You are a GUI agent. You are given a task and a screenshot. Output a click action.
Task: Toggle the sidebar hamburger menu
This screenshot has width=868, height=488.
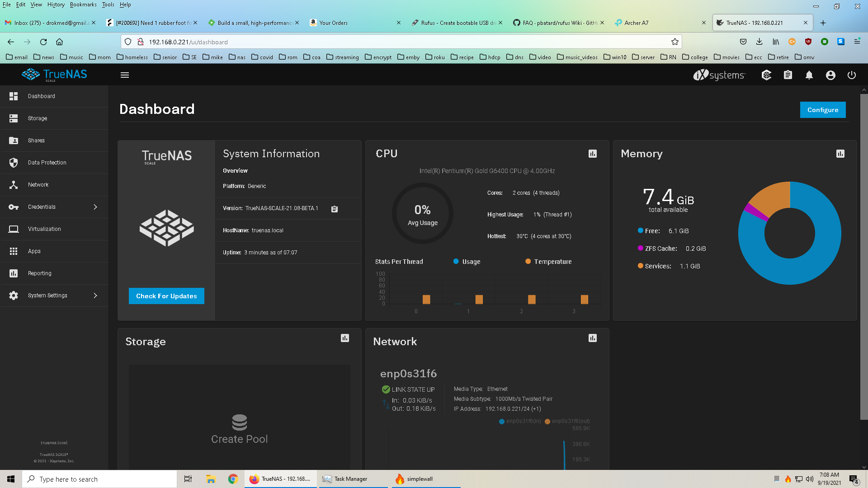coord(125,75)
